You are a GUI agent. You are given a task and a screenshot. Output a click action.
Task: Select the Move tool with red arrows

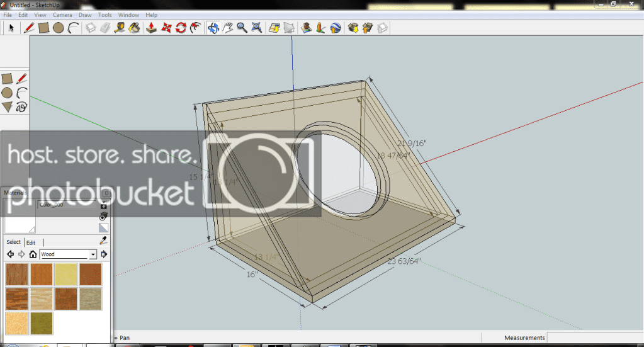tap(166, 28)
